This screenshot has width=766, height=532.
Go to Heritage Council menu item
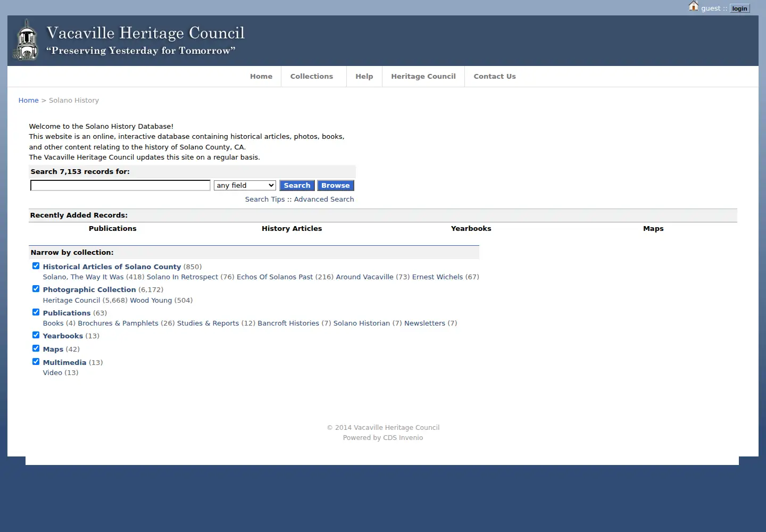tap(423, 77)
